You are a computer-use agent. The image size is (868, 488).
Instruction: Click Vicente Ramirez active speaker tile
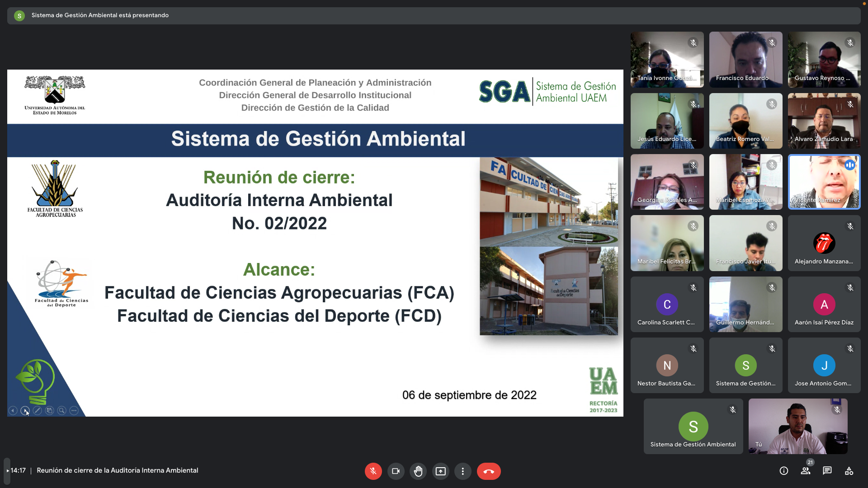[824, 182]
